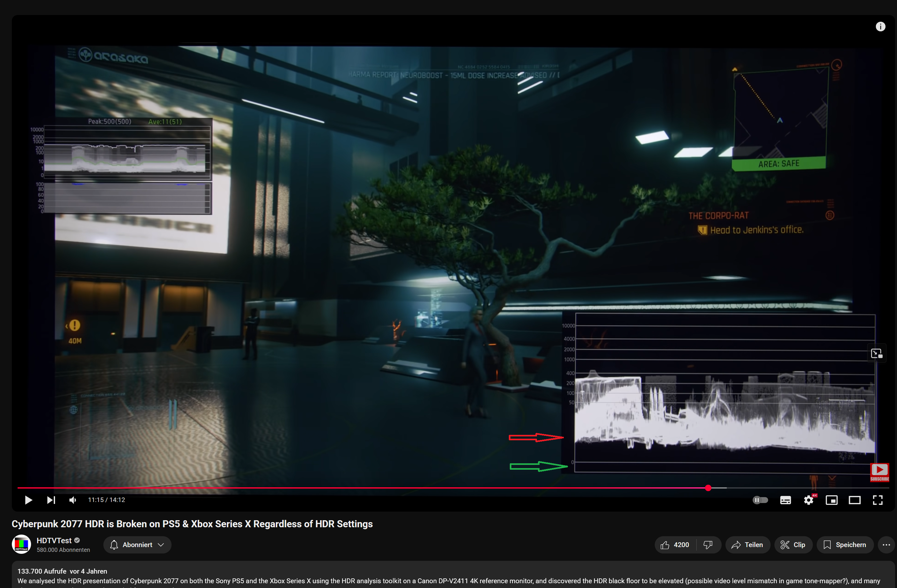Create a Clip of the video
Screen dimensions: 897x588
click(793, 545)
